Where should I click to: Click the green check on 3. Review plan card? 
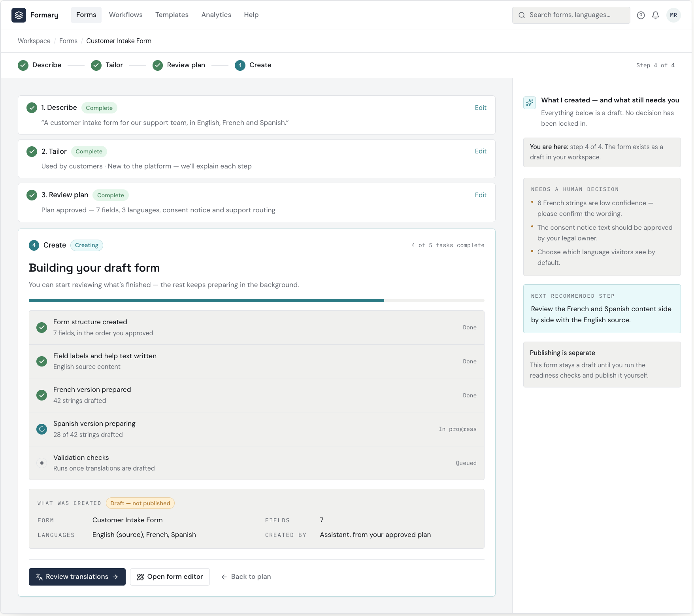pos(32,195)
